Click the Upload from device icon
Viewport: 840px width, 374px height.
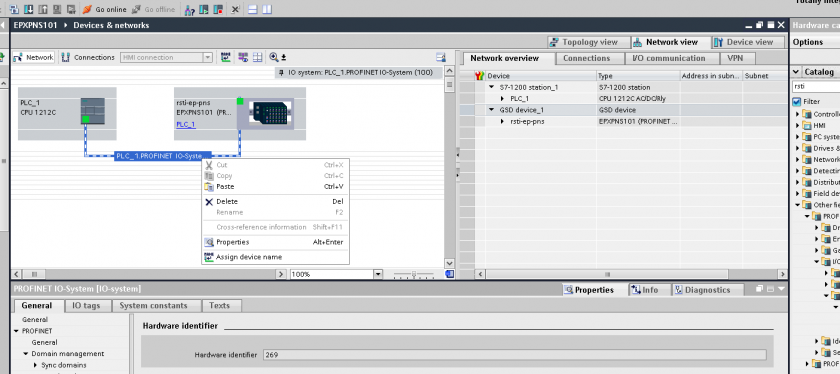[x=42, y=10]
